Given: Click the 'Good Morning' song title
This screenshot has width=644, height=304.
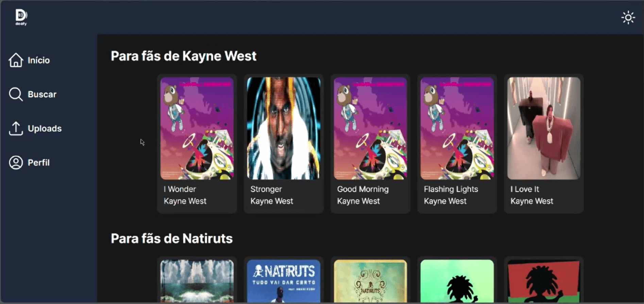Looking at the screenshot, I should pyautogui.click(x=363, y=189).
